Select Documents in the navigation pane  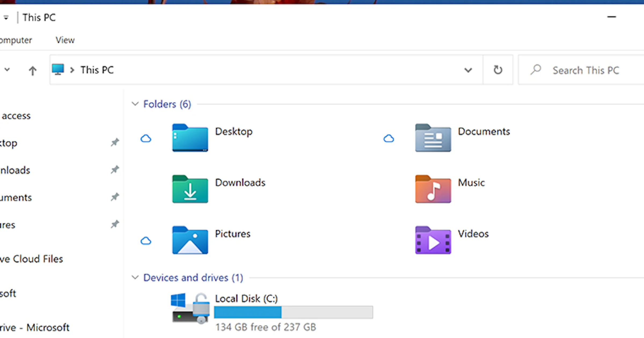[16, 197]
